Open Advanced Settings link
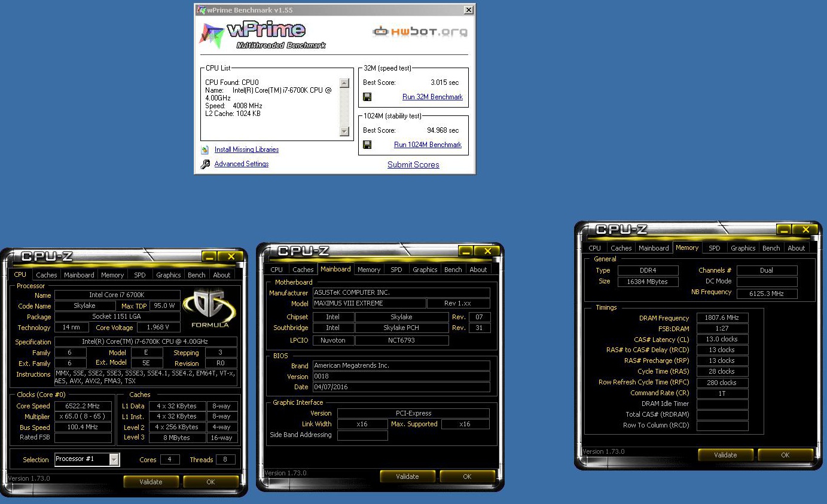Viewport: 827px width, 504px height. [242, 164]
